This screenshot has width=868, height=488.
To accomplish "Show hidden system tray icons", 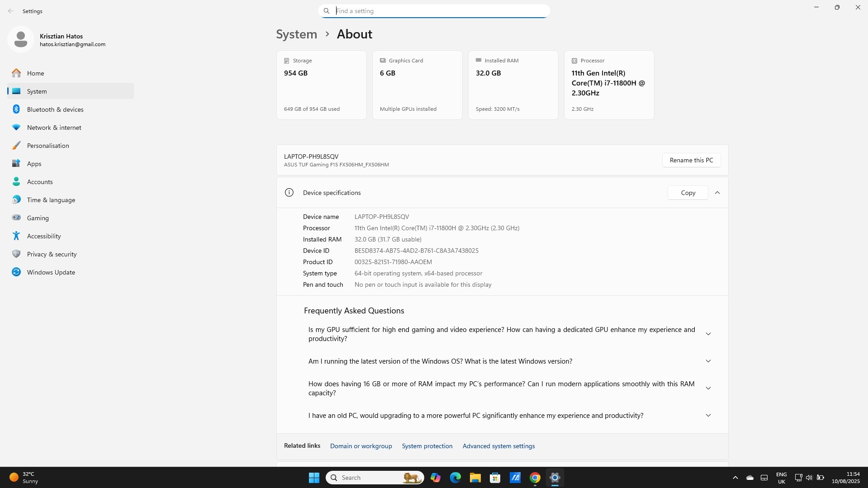I will tap(735, 478).
